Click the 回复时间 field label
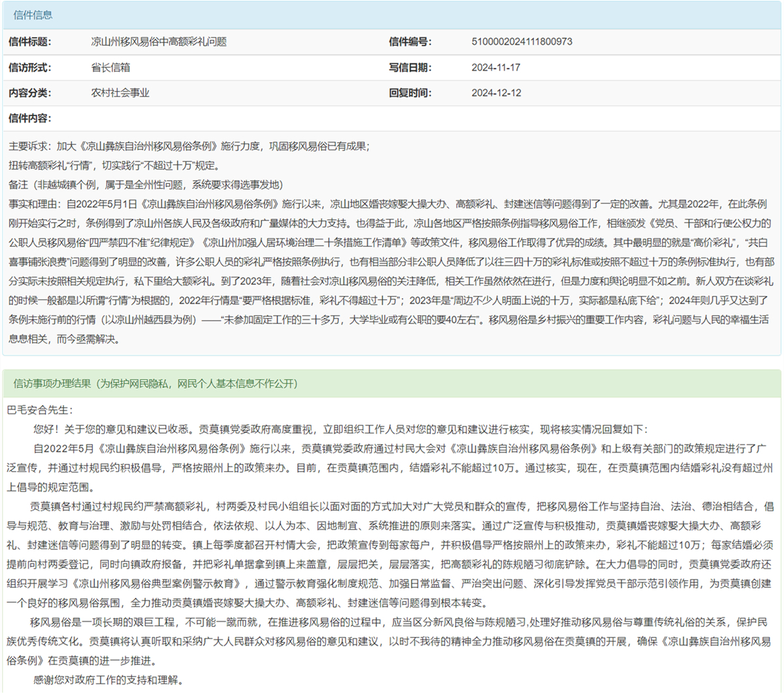 (410, 93)
